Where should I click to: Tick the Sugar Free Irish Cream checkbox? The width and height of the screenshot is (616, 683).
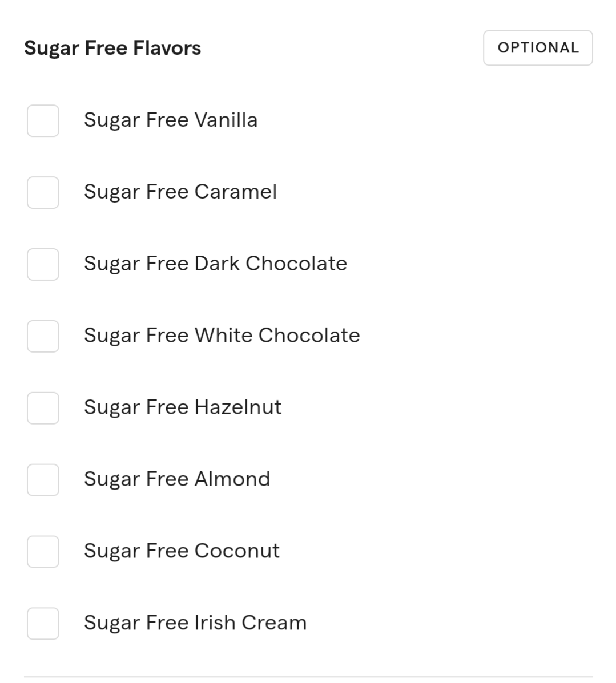(x=43, y=624)
